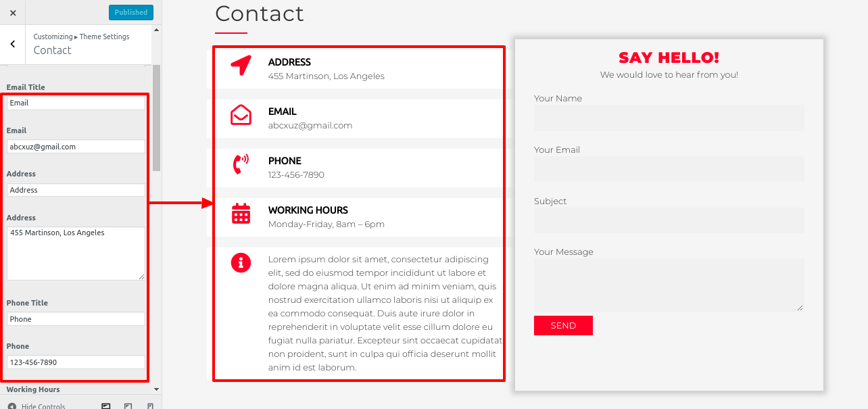Screen dimensions: 868x409
Task: Focus the abcxuz@gmail.com email field
Action: [76, 146]
